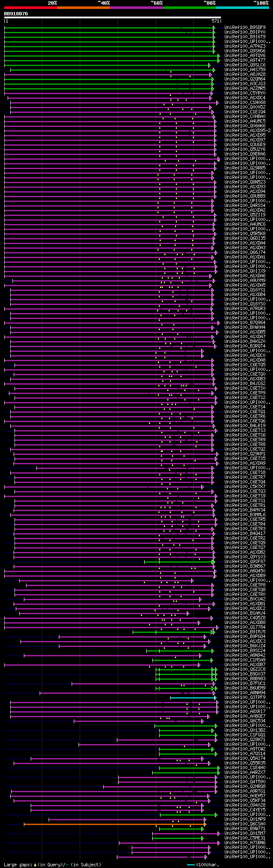The image size is (273, 868).
Task: Select label UniRef100_C6ETQ5
Action: [x=245, y=365]
